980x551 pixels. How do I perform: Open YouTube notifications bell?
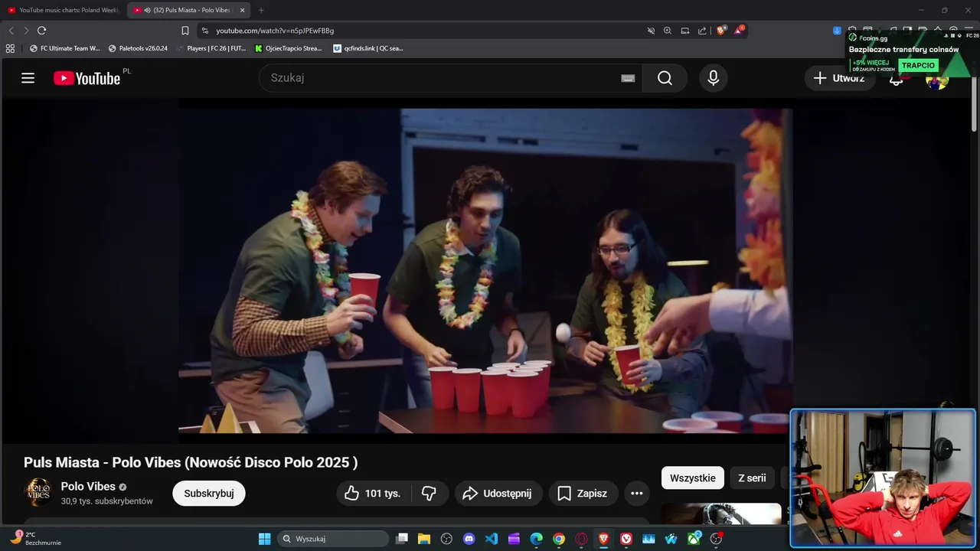pyautogui.click(x=896, y=79)
